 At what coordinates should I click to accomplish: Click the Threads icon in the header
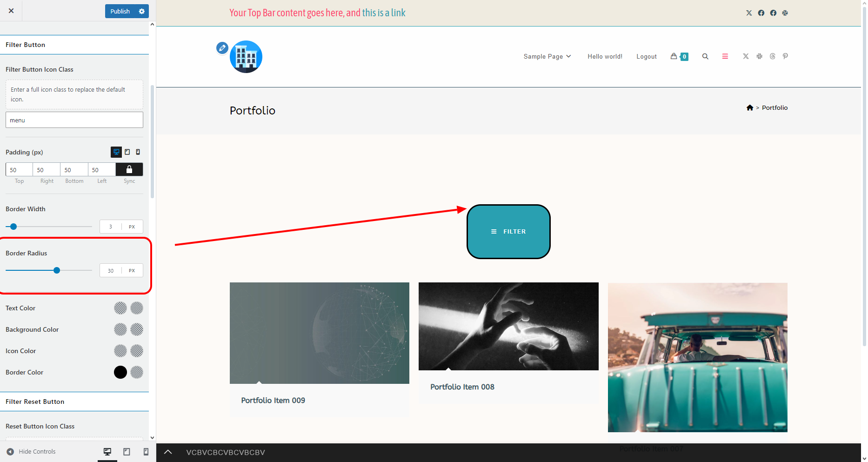[x=773, y=56]
